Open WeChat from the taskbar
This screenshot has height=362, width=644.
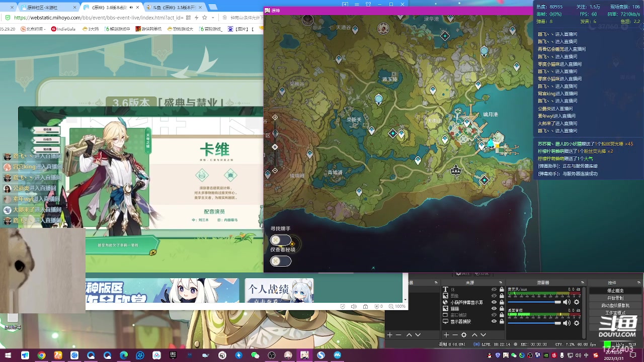[x=255, y=355]
